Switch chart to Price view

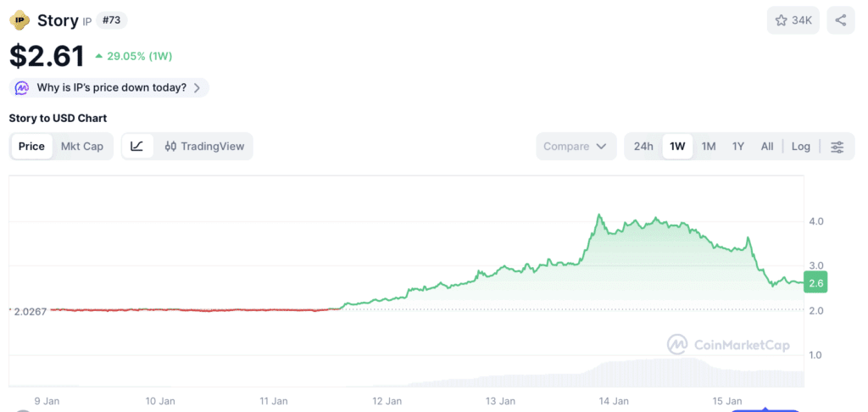[31, 147]
